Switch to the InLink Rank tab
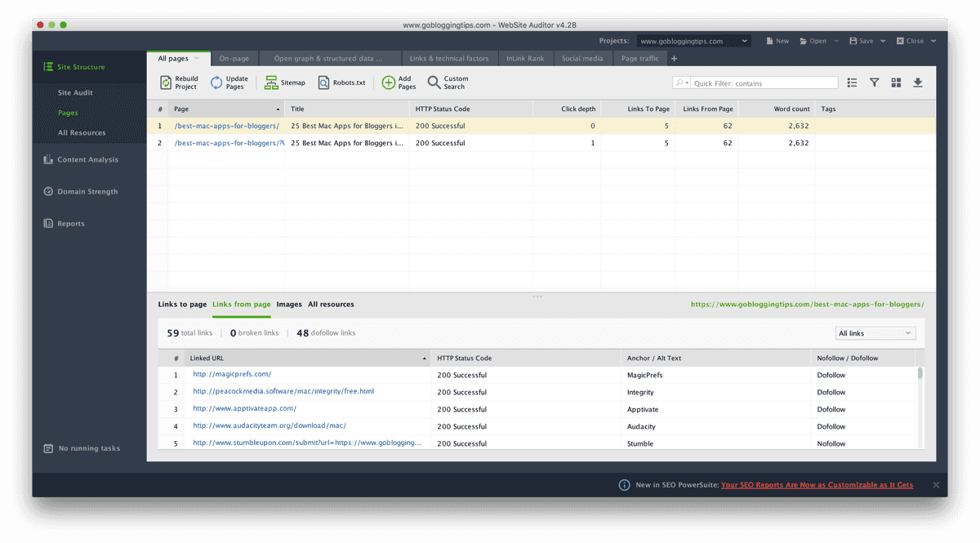The height and width of the screenshot is (543, 980). pos(525,58)
